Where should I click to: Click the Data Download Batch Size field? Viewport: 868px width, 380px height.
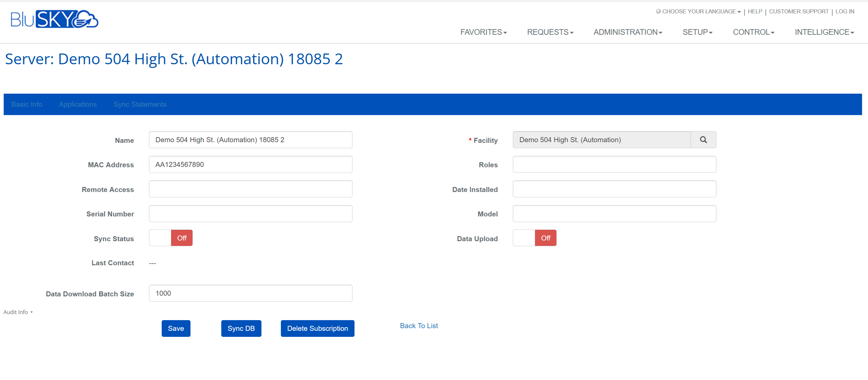point(250,293)
